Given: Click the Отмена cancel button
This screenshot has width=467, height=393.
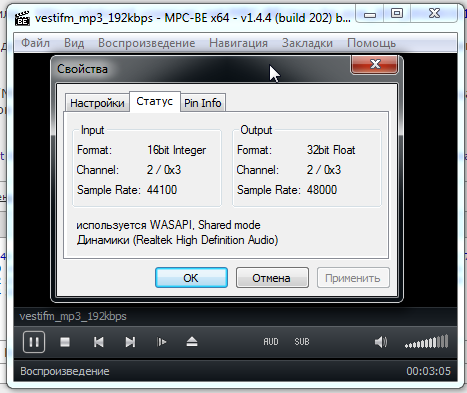Looking at the screenshot, I should tap(272, 278).
